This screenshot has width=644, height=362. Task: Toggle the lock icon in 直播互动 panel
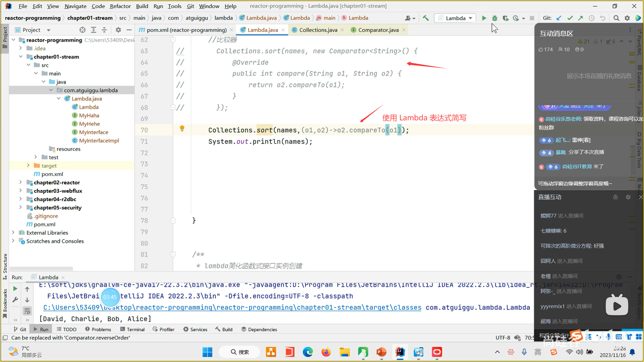coord(615,197)
